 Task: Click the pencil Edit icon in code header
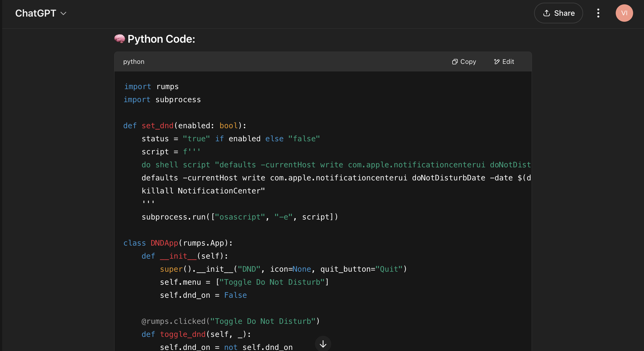[497, 62]
